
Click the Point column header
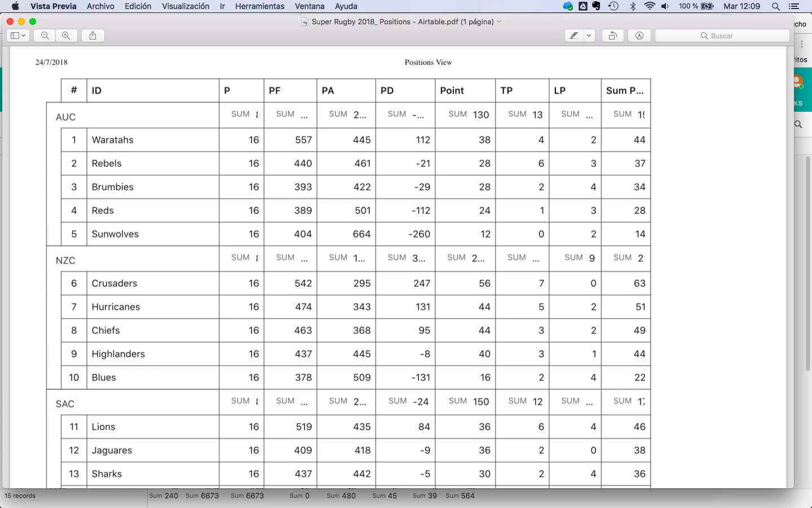pos(465,90)
